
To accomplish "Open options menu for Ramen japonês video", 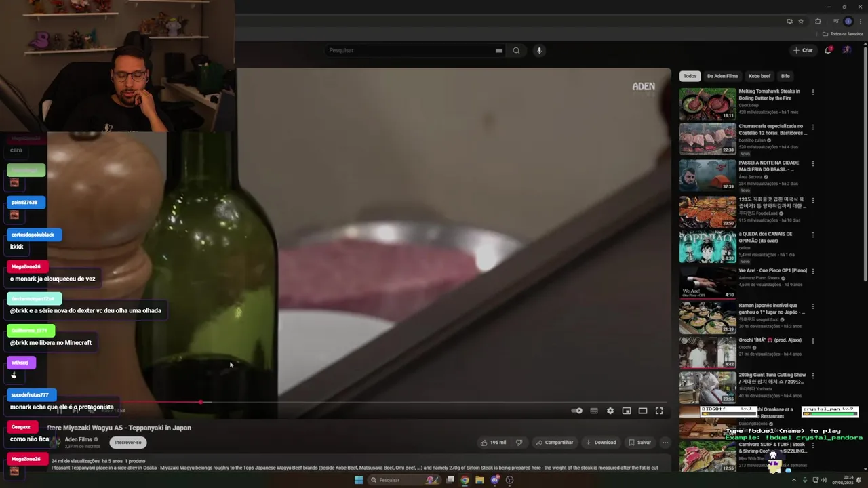I will tap(812, 306).
